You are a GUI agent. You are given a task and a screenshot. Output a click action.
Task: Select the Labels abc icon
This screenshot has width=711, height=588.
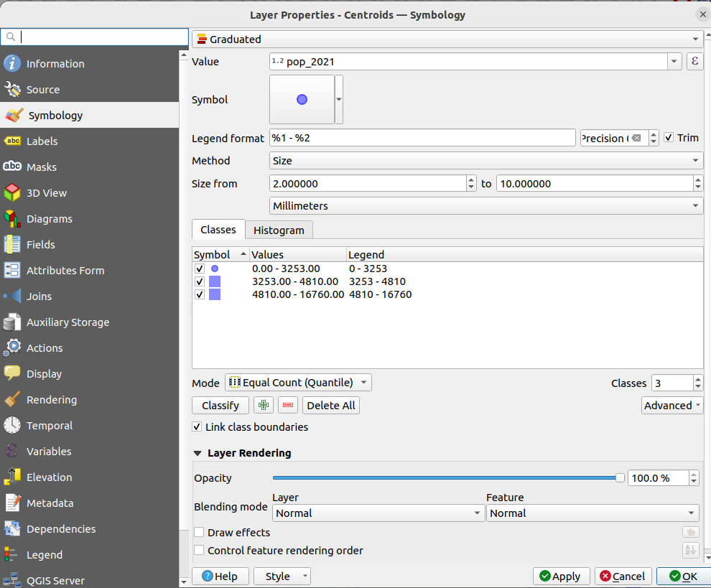[x=12, y=141]
